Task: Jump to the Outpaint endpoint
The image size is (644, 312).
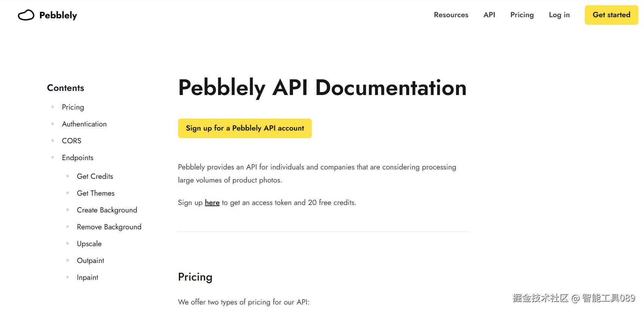Action: tap(90, 261)
